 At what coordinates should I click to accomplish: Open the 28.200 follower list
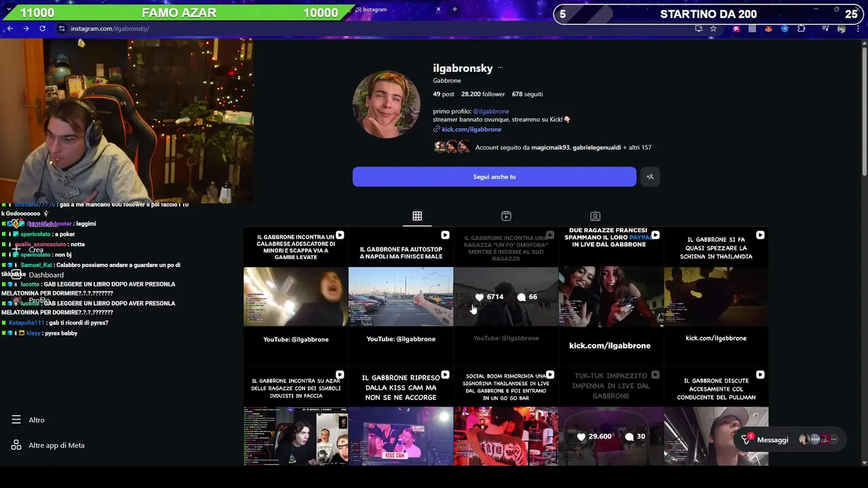tap(483, 94)
